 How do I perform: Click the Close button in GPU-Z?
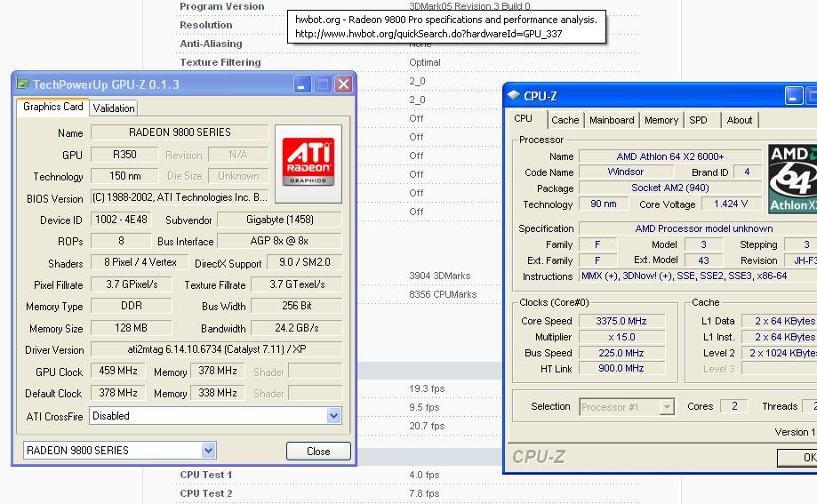coord(318,451)
